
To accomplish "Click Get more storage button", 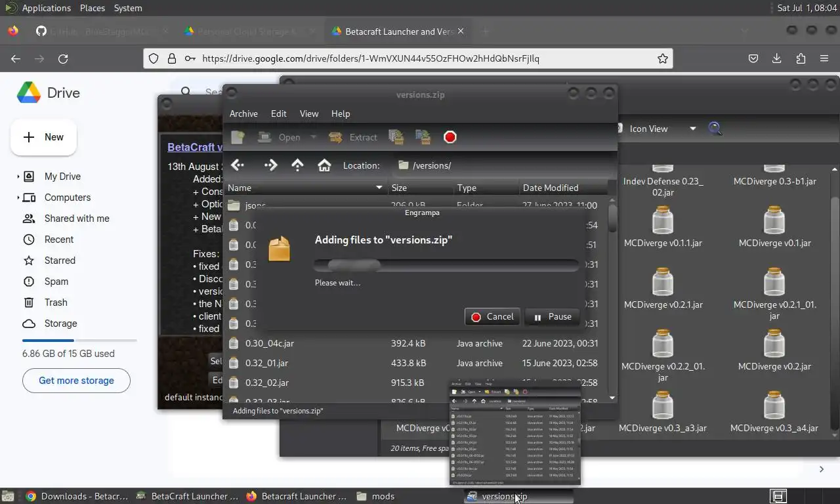I will 76,381.
